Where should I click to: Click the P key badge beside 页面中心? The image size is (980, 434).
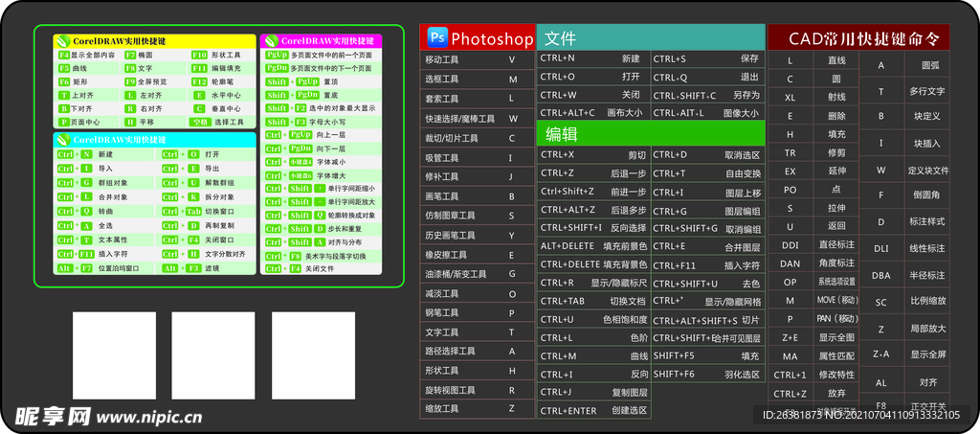64,122
